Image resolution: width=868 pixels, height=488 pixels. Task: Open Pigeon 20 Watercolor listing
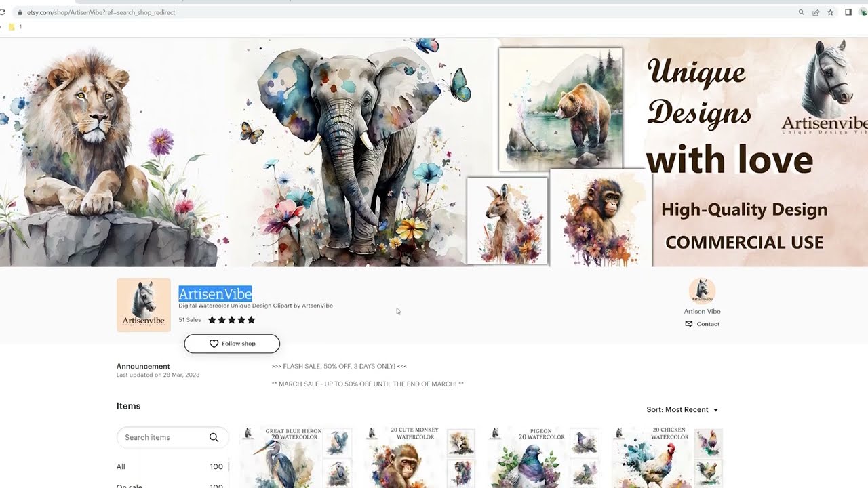click(543, 457)
